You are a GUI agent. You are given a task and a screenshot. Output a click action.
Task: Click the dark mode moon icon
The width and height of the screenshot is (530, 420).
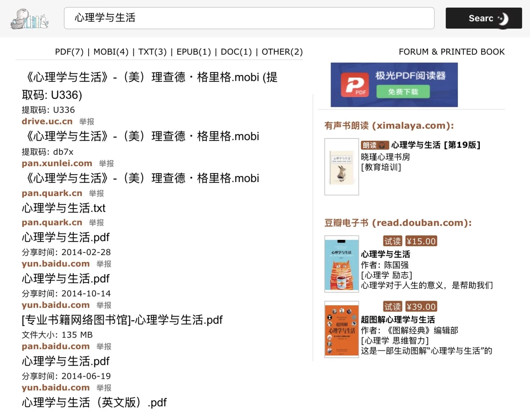click(503, 19)
